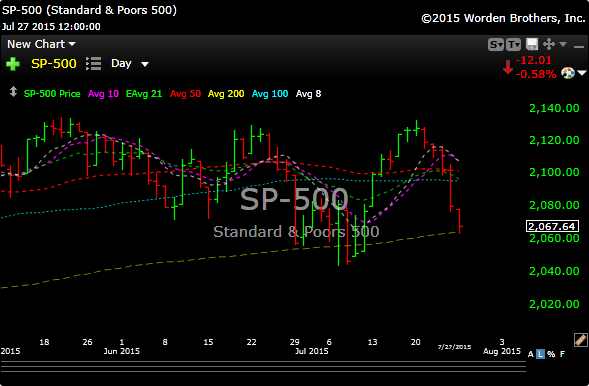Click the save chart floppy disk icon

pos(532,44)
